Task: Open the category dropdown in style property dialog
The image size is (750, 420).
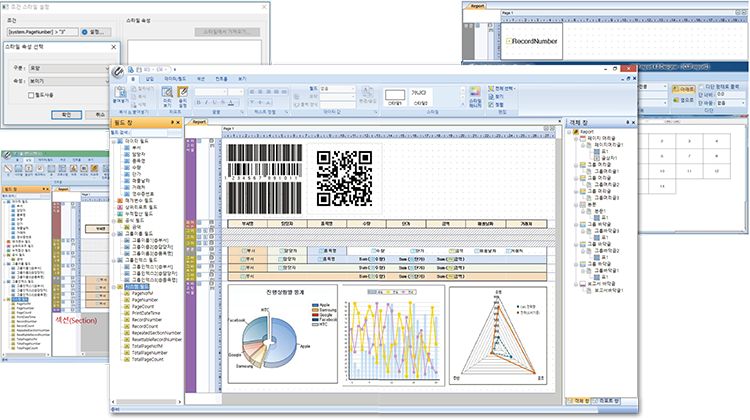Action: coord(69,68)
